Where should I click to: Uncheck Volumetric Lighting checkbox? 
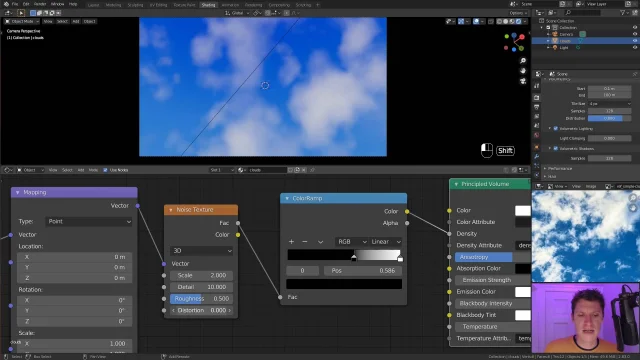pos(556,129)
